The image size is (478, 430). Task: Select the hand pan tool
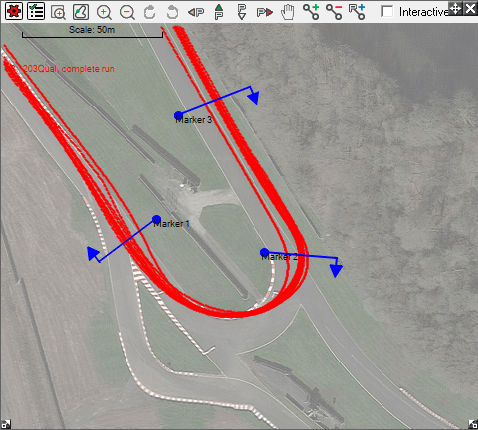(x=288, y=12)
